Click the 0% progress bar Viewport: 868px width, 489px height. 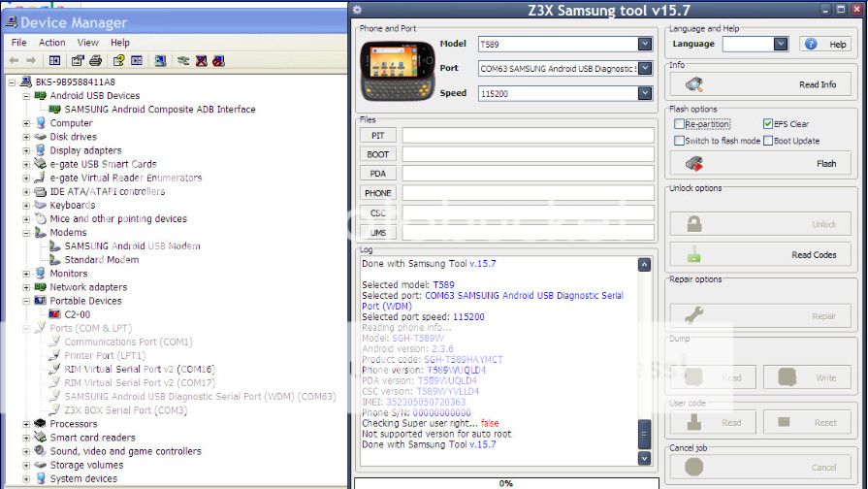[x=506, y=483]
